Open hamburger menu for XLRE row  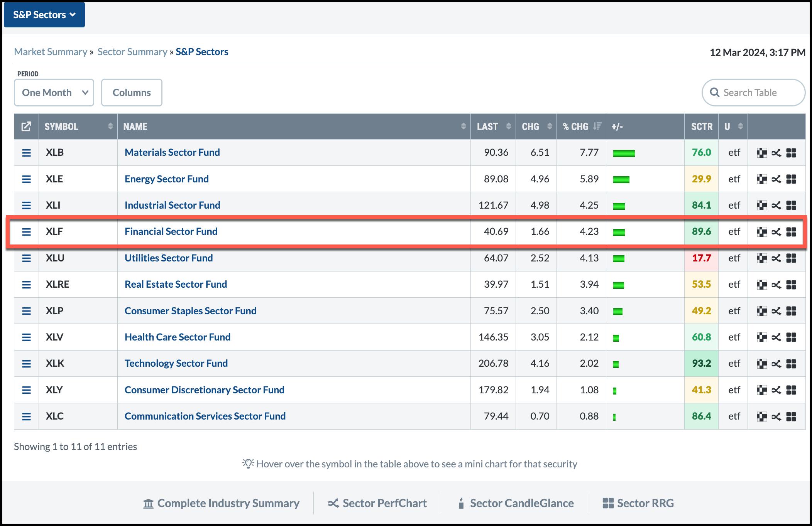point(26,285)
